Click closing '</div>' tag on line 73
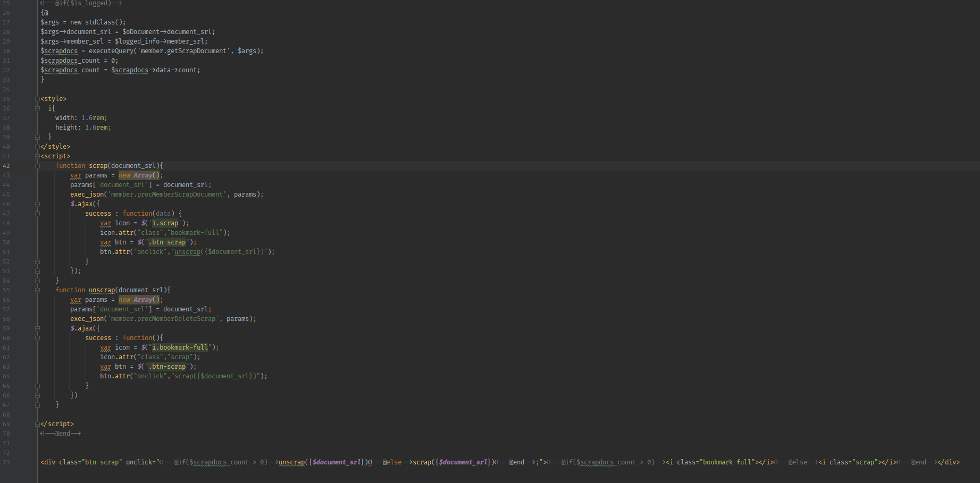 [949, 462]
